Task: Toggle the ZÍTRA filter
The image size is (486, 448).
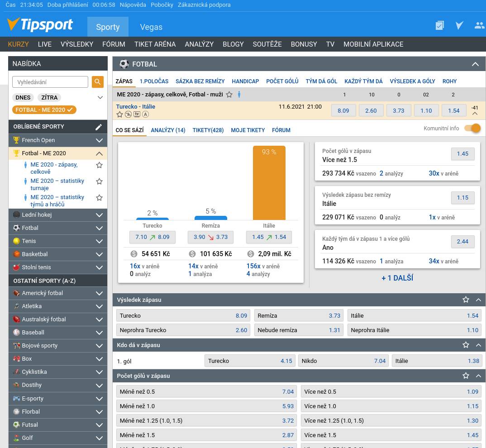Action: [49, 98]
